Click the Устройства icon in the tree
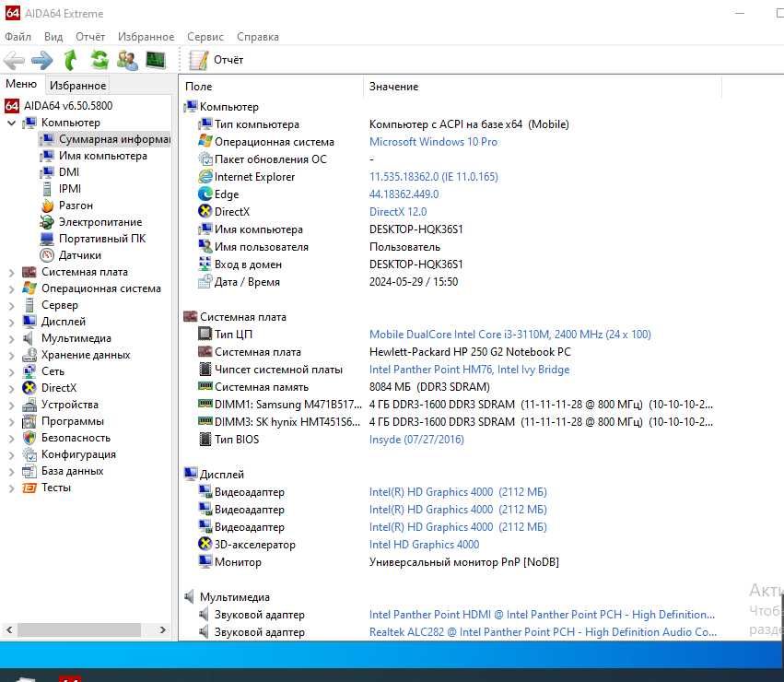Viewport: 784px width, 682px height. click(29, 405)
